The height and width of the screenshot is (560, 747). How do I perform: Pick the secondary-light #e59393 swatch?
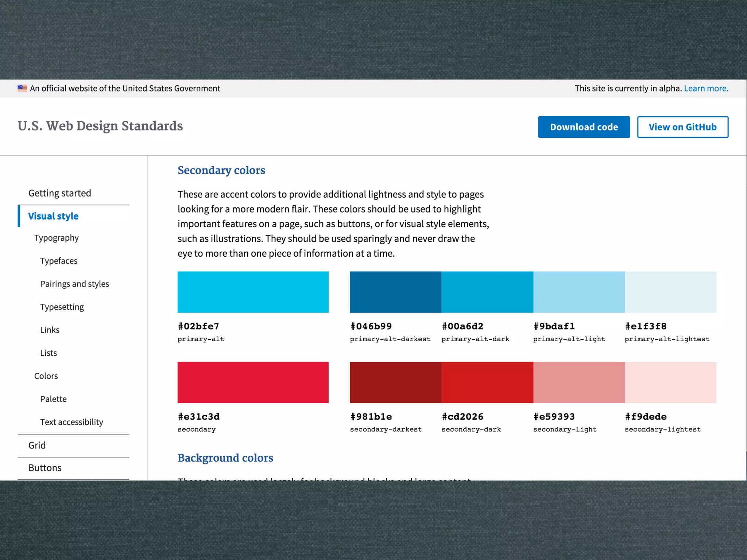point(579,382)
